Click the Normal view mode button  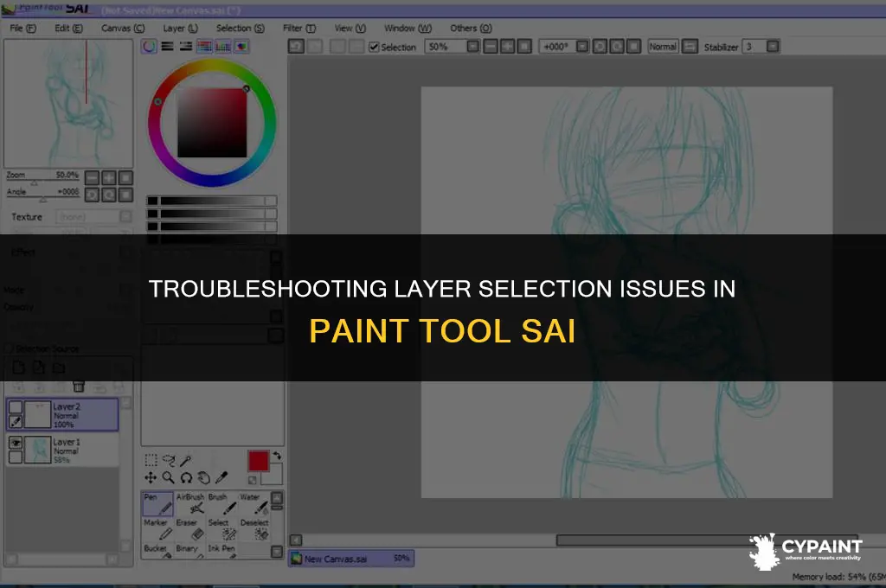[x=663, y=47]
